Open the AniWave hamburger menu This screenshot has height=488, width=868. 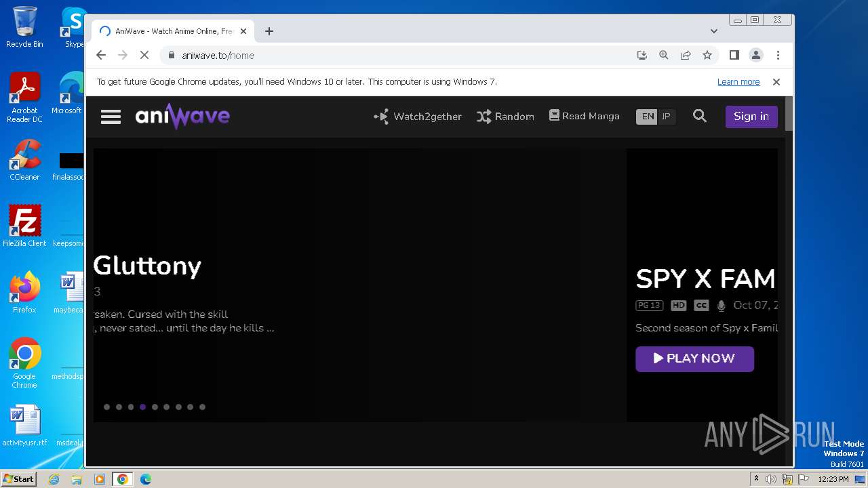(111, 117)
